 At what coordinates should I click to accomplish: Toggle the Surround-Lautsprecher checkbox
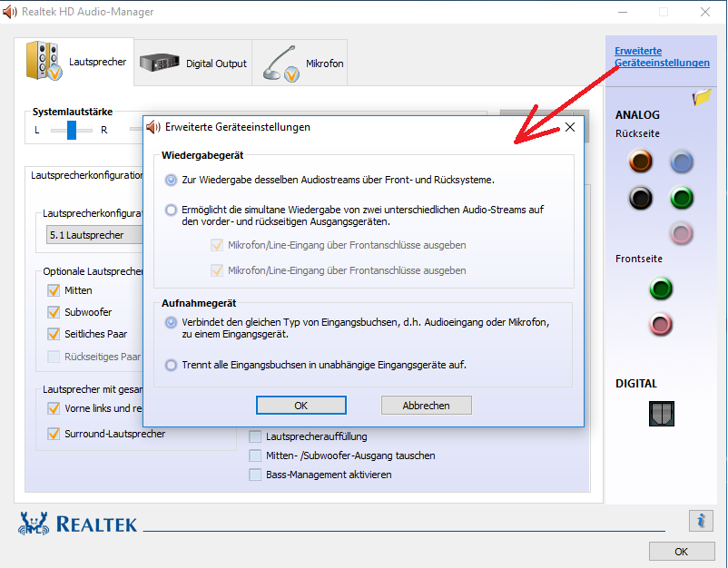pos(54,434)
